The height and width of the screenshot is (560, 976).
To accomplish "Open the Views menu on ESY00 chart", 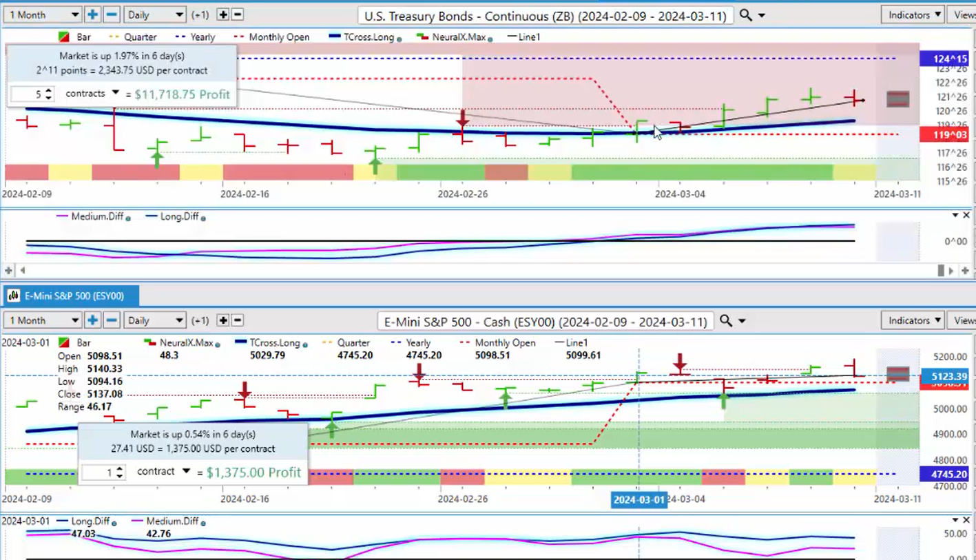I will pyautogui.click(x=963, y=320).
